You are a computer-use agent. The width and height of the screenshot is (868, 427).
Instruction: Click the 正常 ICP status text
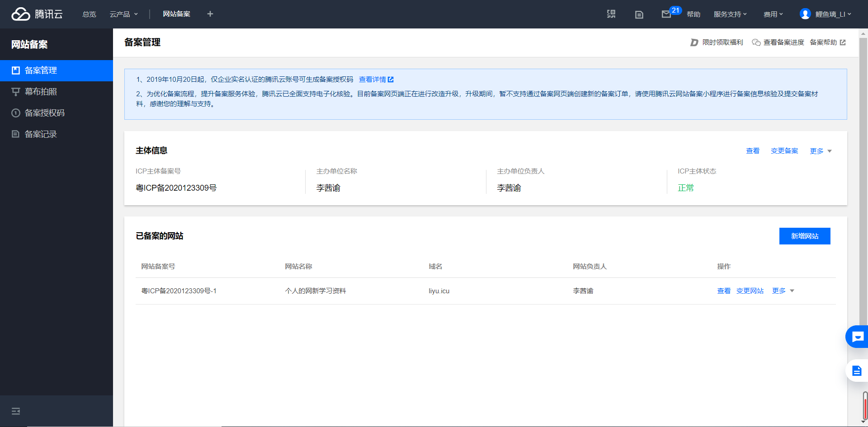pyautogui.click(x=686, y=188)
